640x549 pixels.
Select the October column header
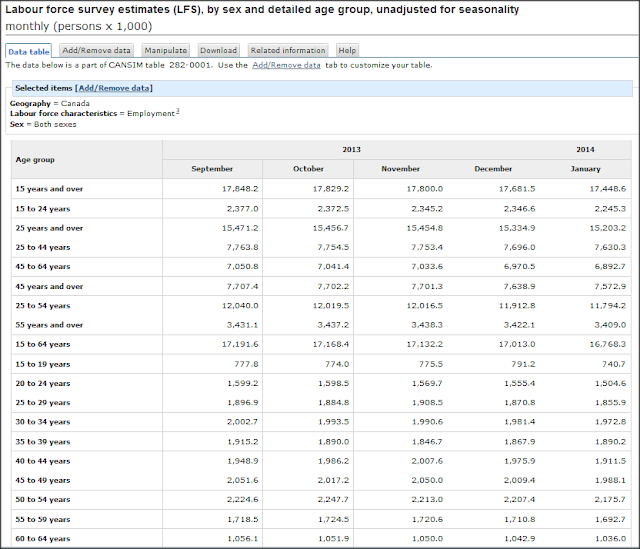point(308,169)
